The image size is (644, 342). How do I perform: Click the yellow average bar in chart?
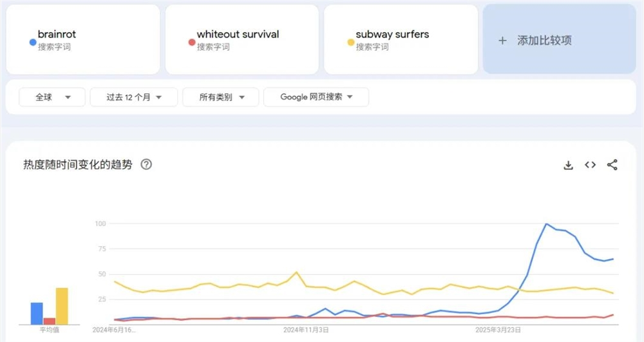(x=62, y=306)
